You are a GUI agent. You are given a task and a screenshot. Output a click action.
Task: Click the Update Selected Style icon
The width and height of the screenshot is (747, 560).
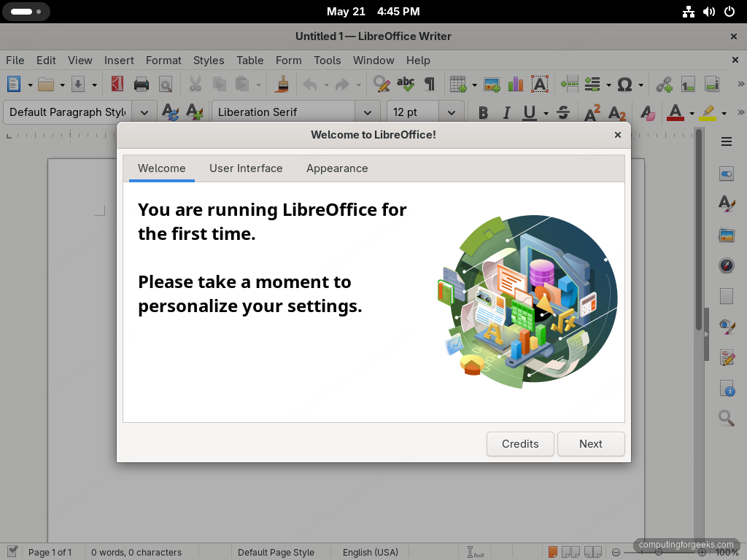tap(170, 112)
